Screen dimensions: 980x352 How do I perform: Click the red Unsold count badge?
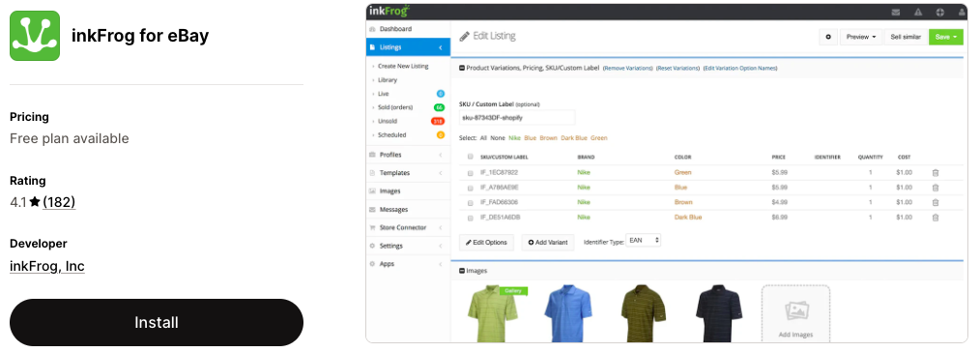click(x=438, y=121)
